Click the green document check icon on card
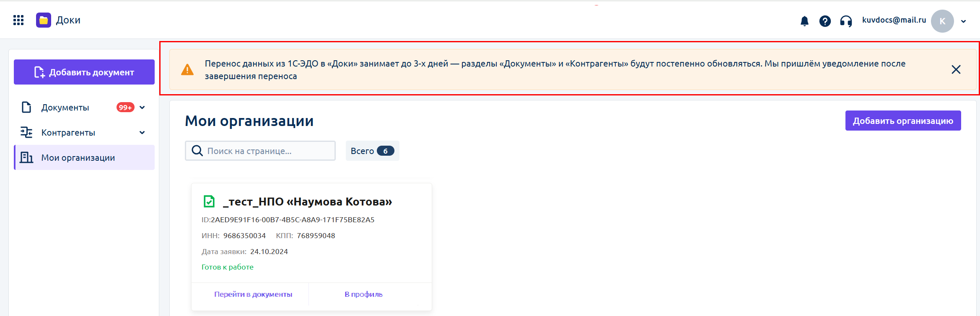The image size is (980, 316). [209, 201]
